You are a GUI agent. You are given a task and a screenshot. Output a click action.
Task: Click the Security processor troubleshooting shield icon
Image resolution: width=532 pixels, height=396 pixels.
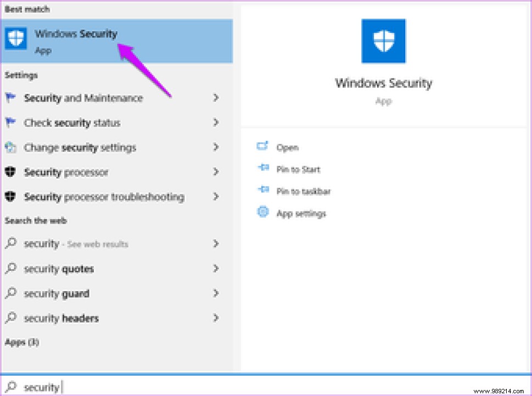[x=11, y=197]
